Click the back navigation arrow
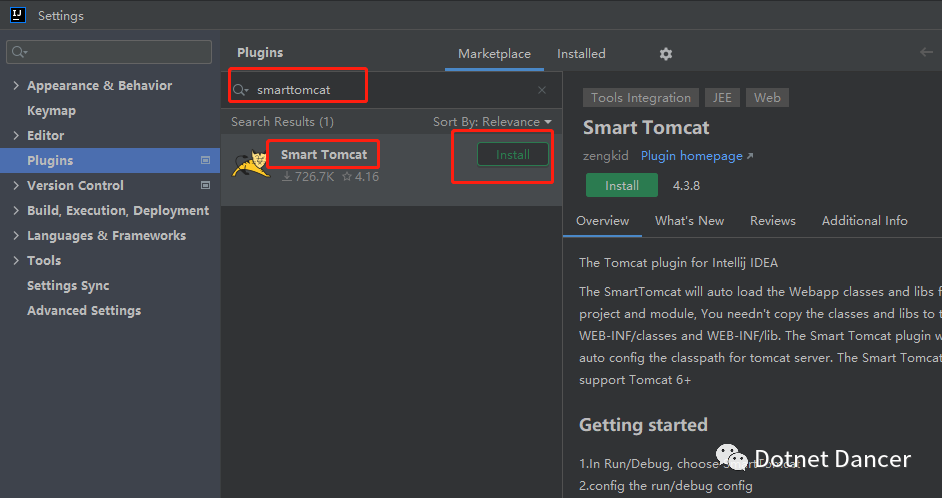The width and height of the screenshot is (942, 498). tap(926, 52)
